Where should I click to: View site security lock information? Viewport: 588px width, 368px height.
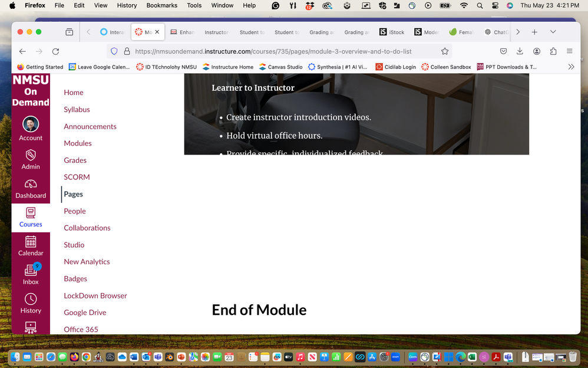tap(127, 51)
